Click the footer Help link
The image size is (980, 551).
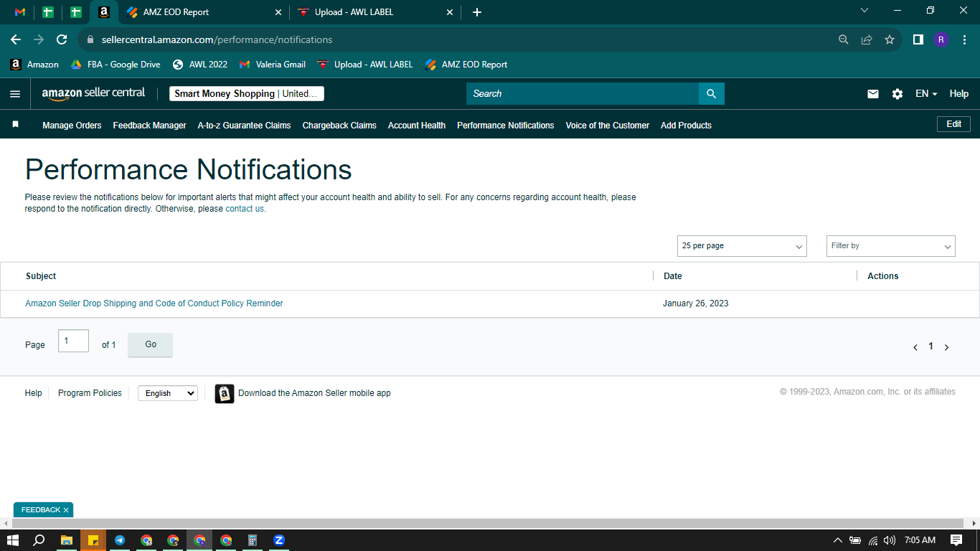(x=33, y=393)
